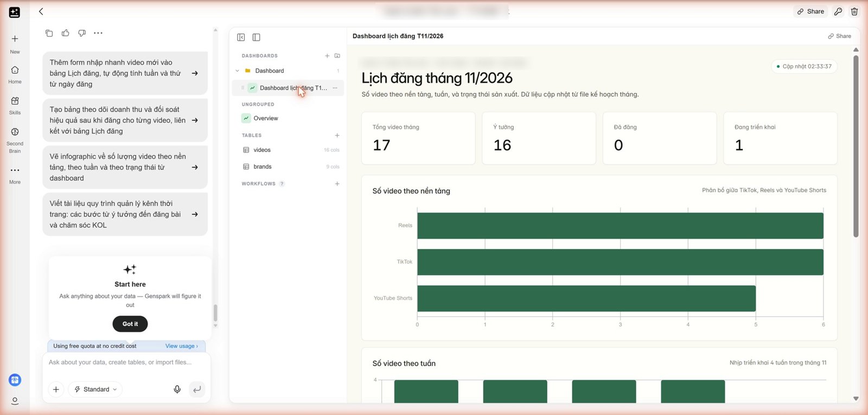Open options for Dashboard lịch đăng T1 item
Screen dimensions: 868x415
(x=335, y=88)
